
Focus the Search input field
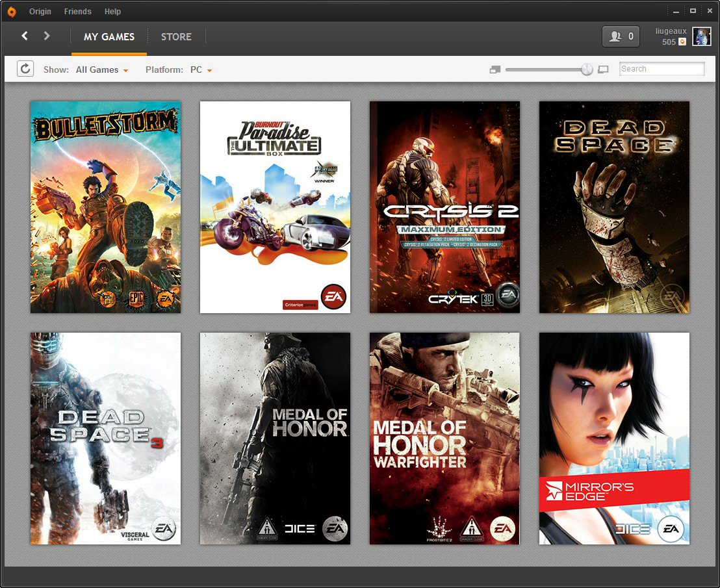pos(662,69)
